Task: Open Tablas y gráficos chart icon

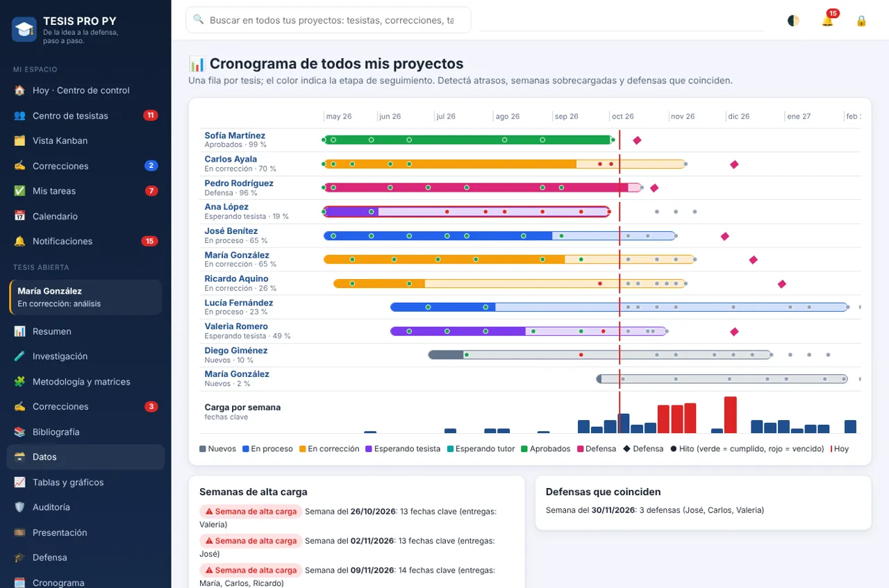Action: click(19, 482)
